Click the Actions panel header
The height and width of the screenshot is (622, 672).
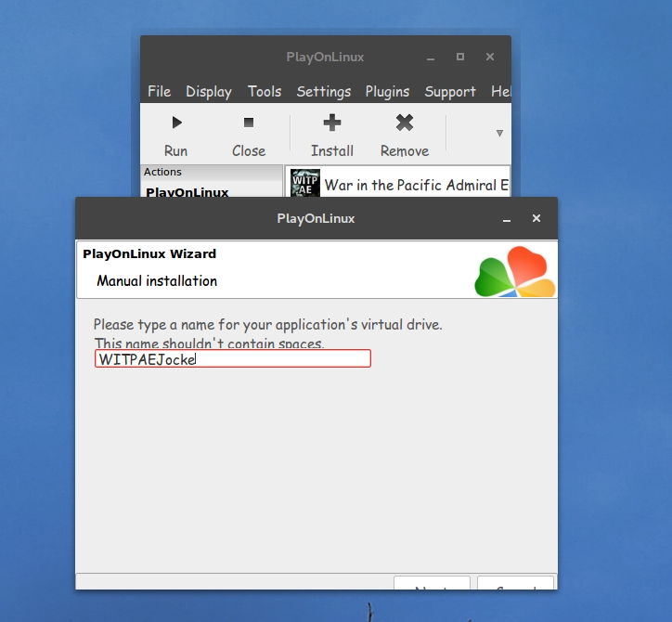point(212,172)
